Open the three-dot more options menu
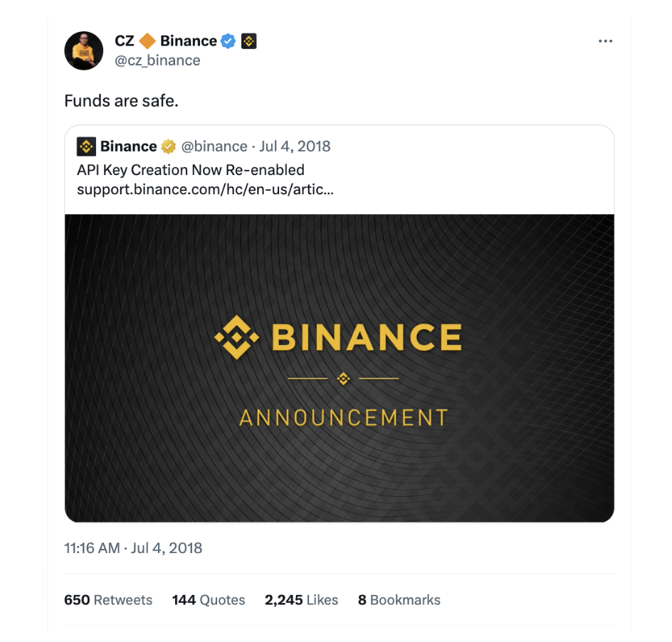Image resolution: width=672 pixels, height=642 pixels. click(x=605, y=41)
